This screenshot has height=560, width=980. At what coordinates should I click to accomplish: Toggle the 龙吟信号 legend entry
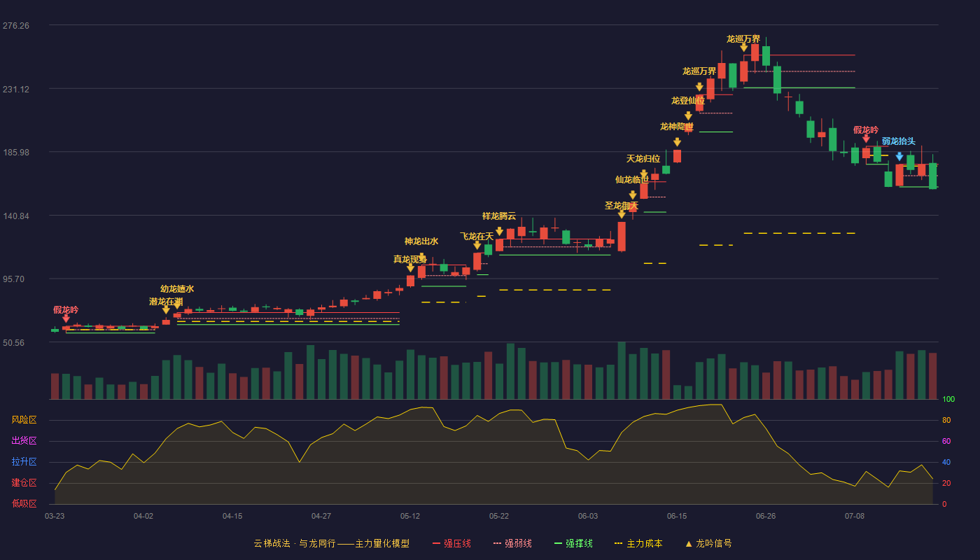click(x=708, y=543)
